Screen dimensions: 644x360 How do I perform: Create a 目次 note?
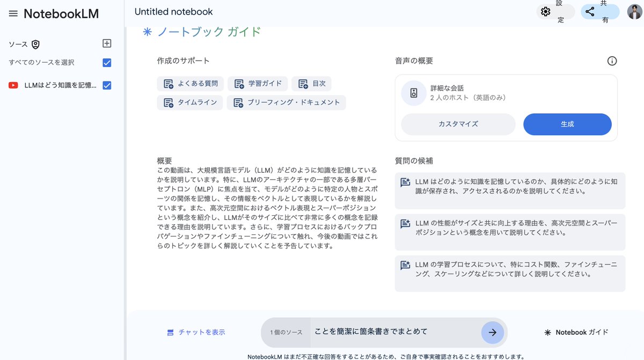click(x=312, y=84)
